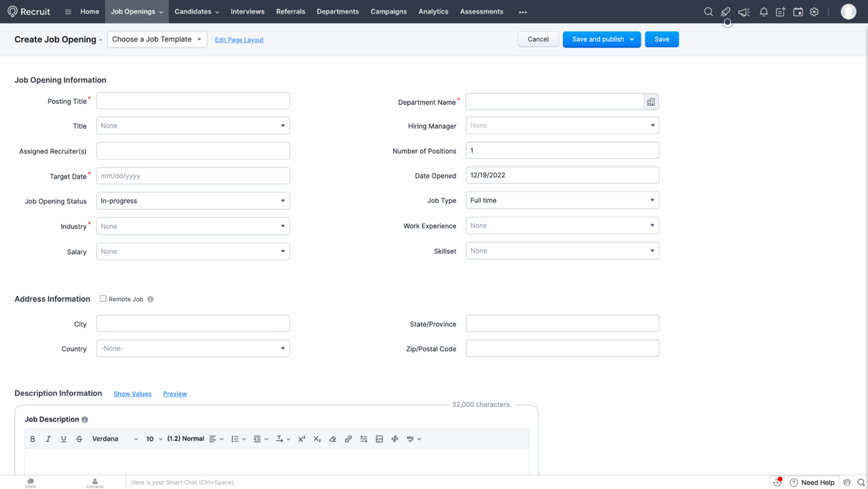Viewport: 868px width, 489px height.
Task: Insert a link in Job Description
Action: tap(348, 439)
